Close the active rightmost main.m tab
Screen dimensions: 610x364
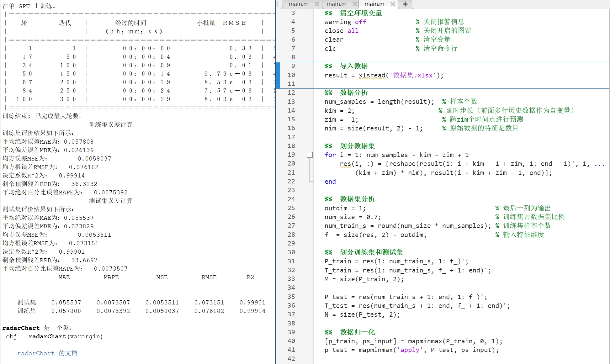(x=393, y=4)
